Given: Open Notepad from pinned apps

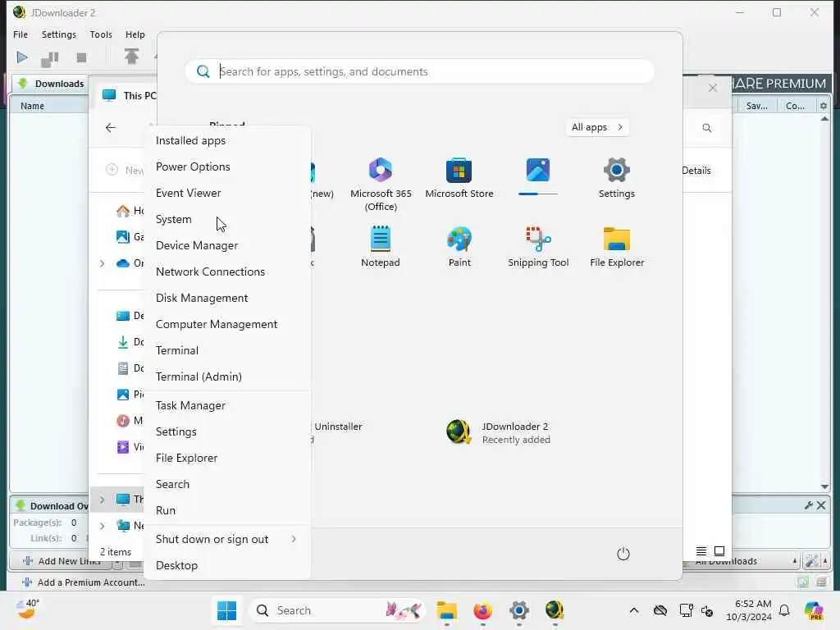Looking at the screenshot, I should [x=381, y=246].
